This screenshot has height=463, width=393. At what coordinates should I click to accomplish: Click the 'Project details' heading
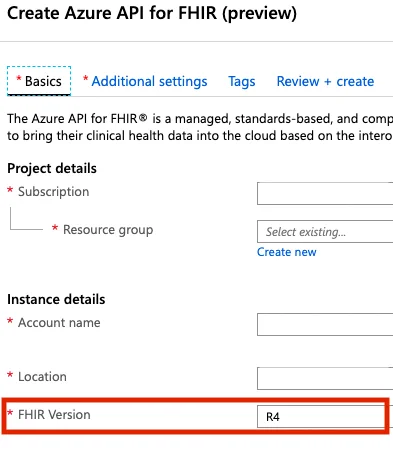(52, 168)
